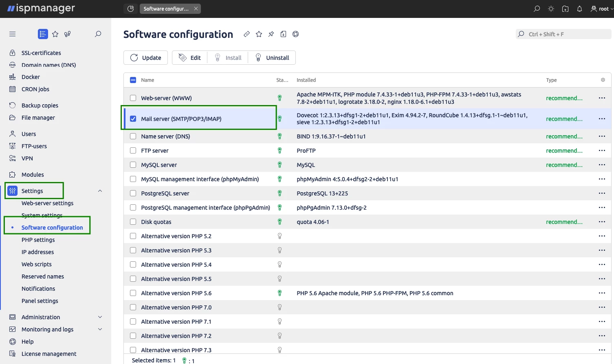Screen dimensions: 614x364
Task: Check the FTP server checkbox
Action: coord(133,151)
